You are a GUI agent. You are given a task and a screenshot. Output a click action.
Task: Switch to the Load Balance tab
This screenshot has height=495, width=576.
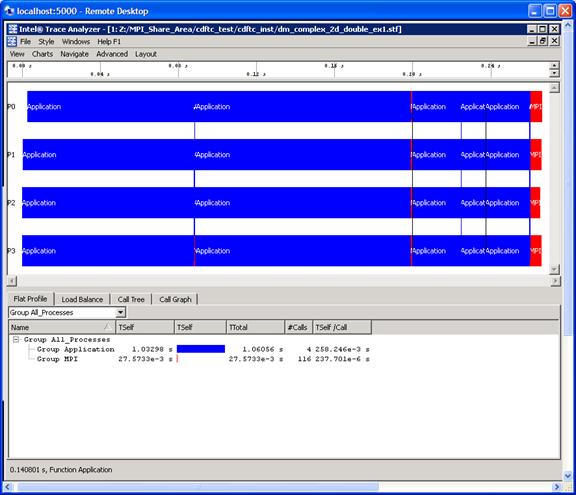[82, 299]
